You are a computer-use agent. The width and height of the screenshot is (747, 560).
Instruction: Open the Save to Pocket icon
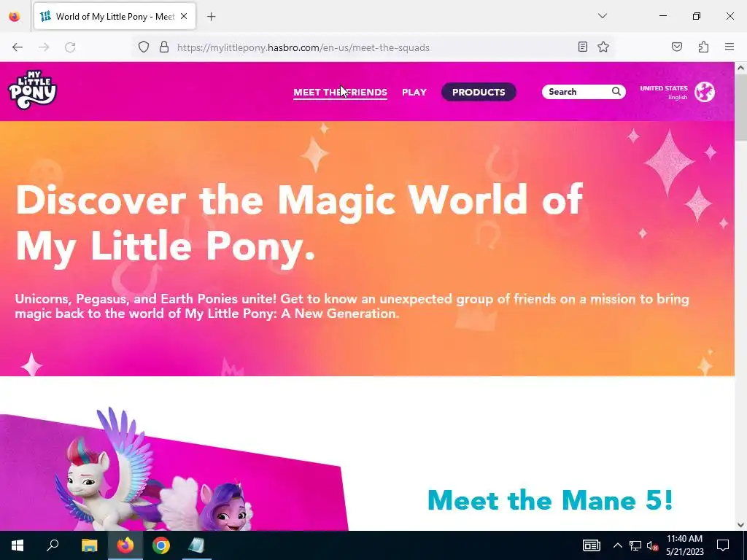(x=677, y=47)
